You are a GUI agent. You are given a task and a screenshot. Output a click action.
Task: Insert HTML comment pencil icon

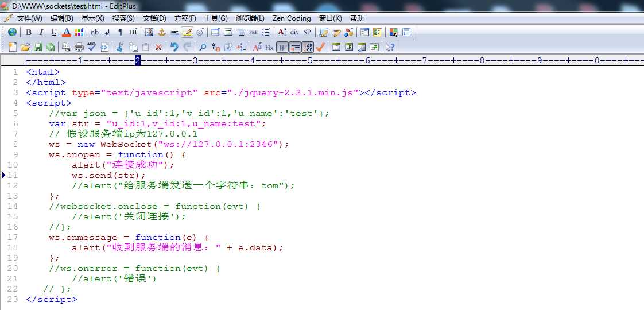pyautogui.click(x=187, y=33)
